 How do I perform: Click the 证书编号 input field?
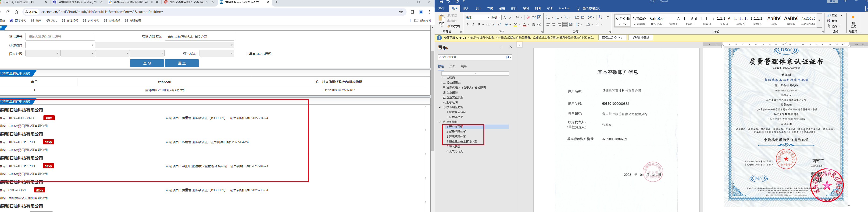click(x=60, y=37)
